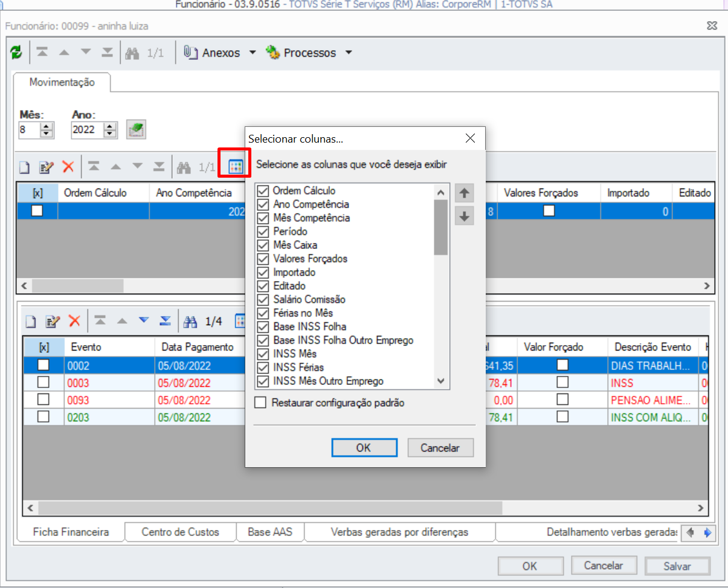Expand the Processos dropdown arrow
This screenshot has width=728, height=588.
349,53
